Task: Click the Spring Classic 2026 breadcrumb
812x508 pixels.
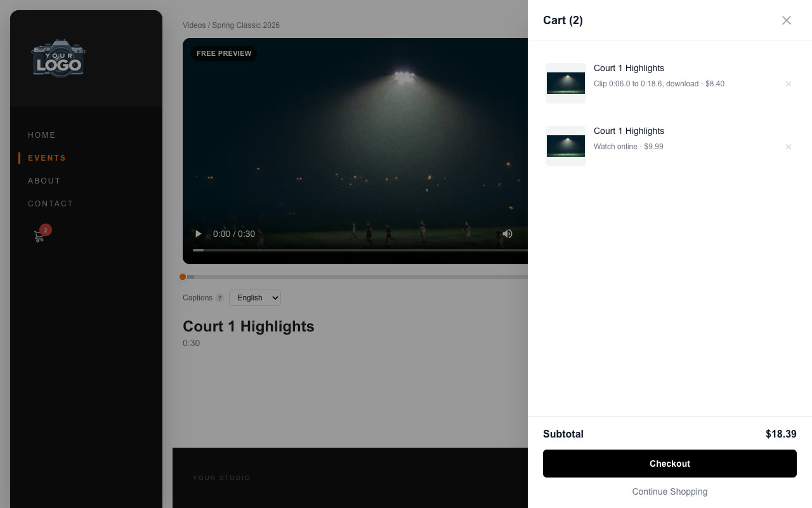Action: [x=246, y=25]
